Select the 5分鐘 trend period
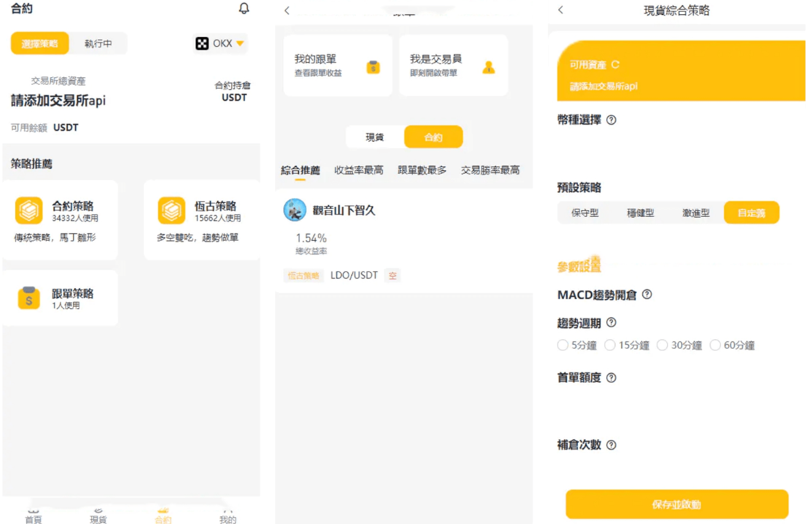Viewport: 812px width, 524px height. click(563, 345)
